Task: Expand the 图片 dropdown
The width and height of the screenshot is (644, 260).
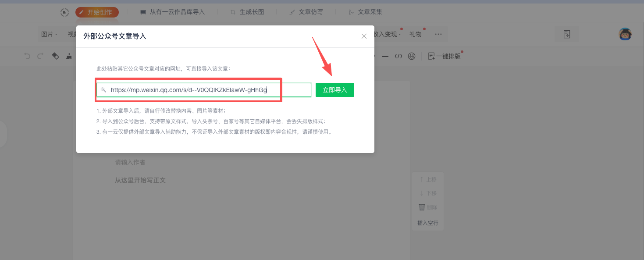Action: [49, 34]
